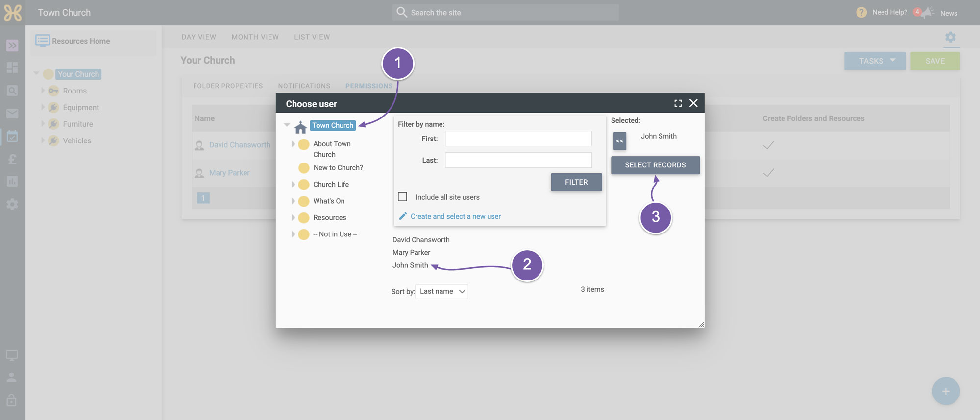Click the Search the site field
Image resolution: width=980 pixels, height=420 pixels.
[x=505, y=12]
